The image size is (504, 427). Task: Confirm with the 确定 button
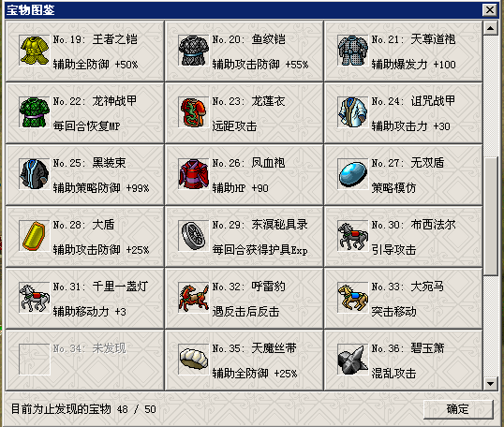(458, 409)
